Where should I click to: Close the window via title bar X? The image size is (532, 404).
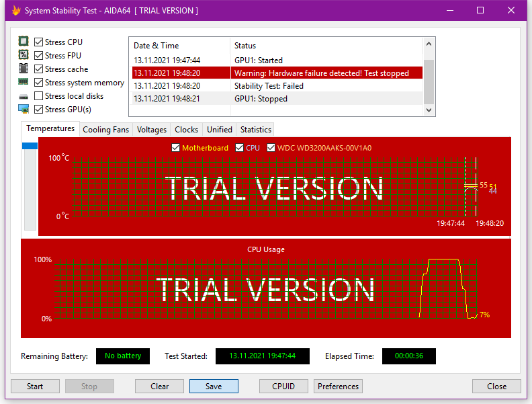(x=511, y=11)
